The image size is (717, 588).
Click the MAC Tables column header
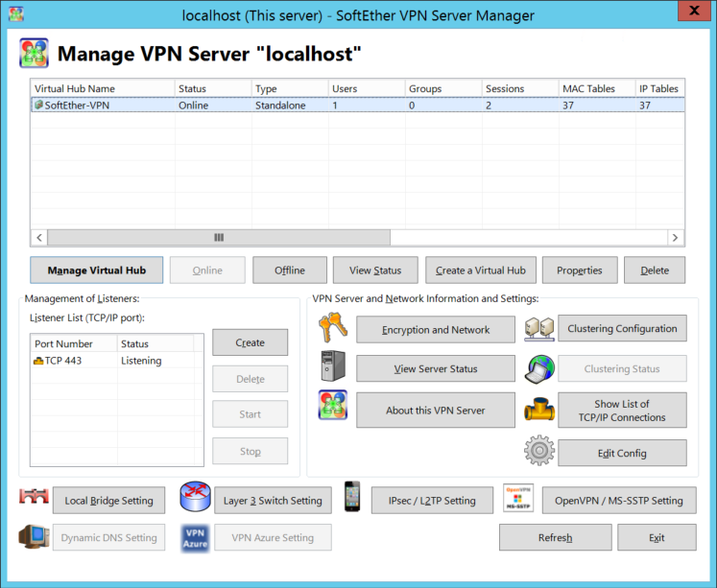click(597, 88)
